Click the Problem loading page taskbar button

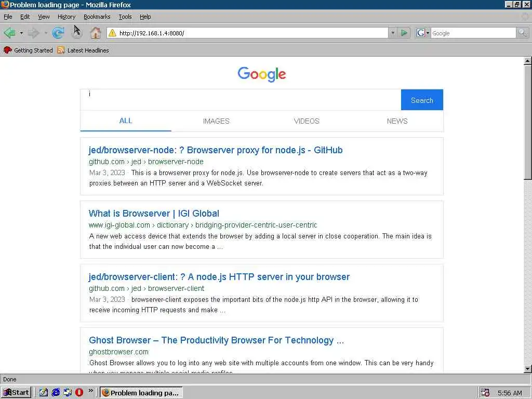[141, 393]
